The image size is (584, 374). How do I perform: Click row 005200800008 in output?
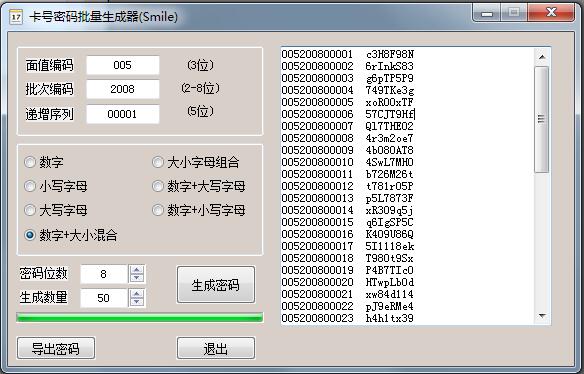pos(347,138)
